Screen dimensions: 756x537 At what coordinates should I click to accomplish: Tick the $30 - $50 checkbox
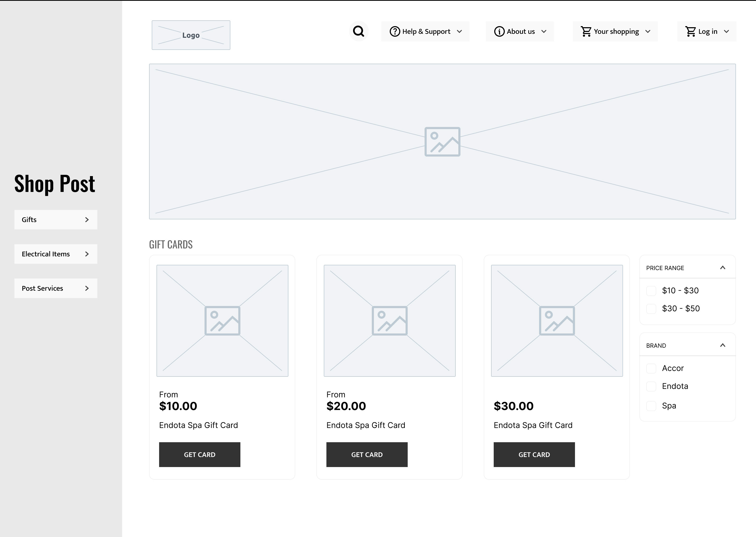point(651,309)
